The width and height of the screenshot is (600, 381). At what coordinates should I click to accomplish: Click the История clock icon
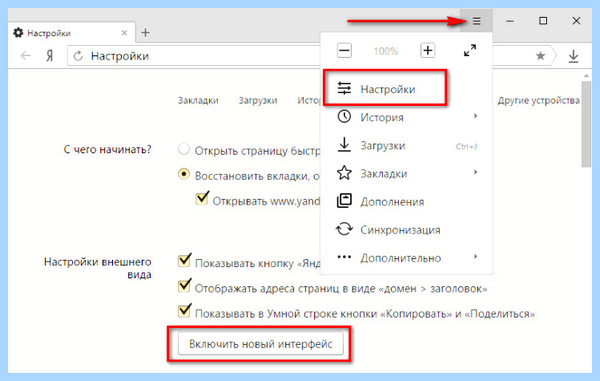(344, 116)
